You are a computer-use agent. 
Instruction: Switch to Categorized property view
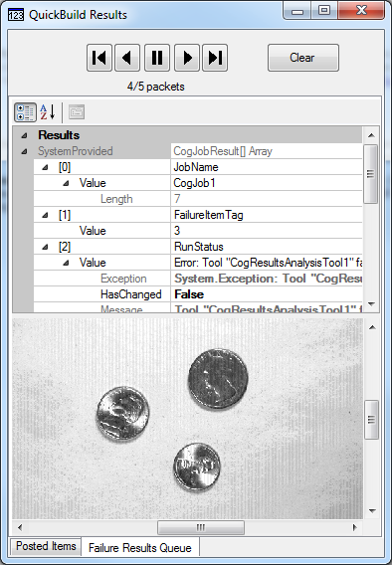[25, 112]
